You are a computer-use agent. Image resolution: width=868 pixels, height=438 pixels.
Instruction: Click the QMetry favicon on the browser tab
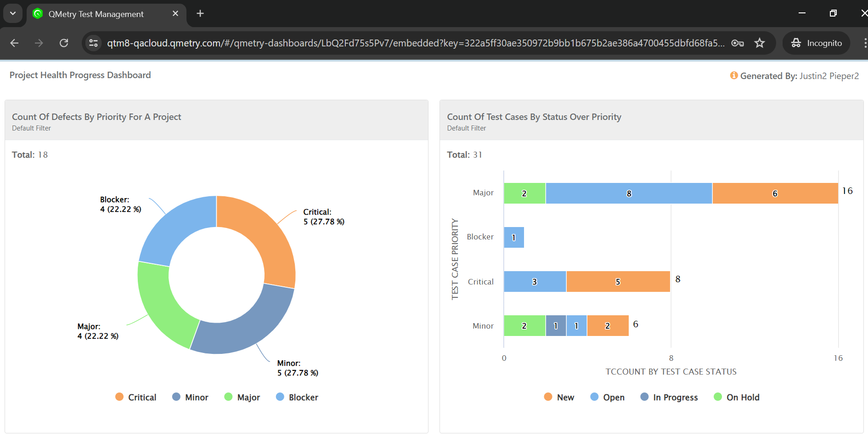[x=38, y=14]
